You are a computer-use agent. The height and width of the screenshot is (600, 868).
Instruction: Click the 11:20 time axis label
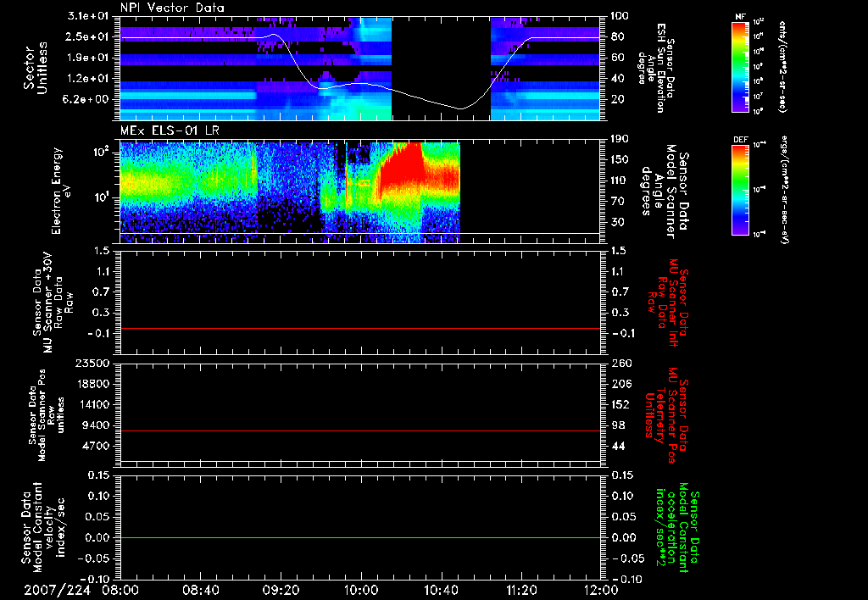(521, 590)
